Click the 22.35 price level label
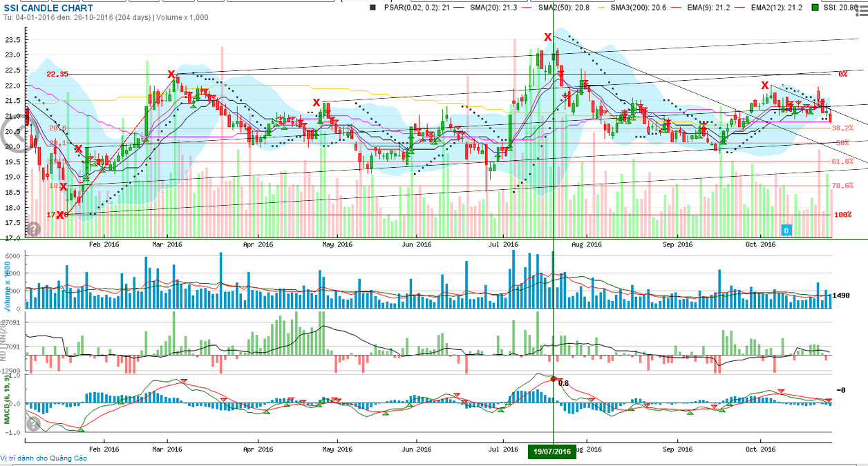The height and width of the screenshot is (466, 868). point(57,74)
